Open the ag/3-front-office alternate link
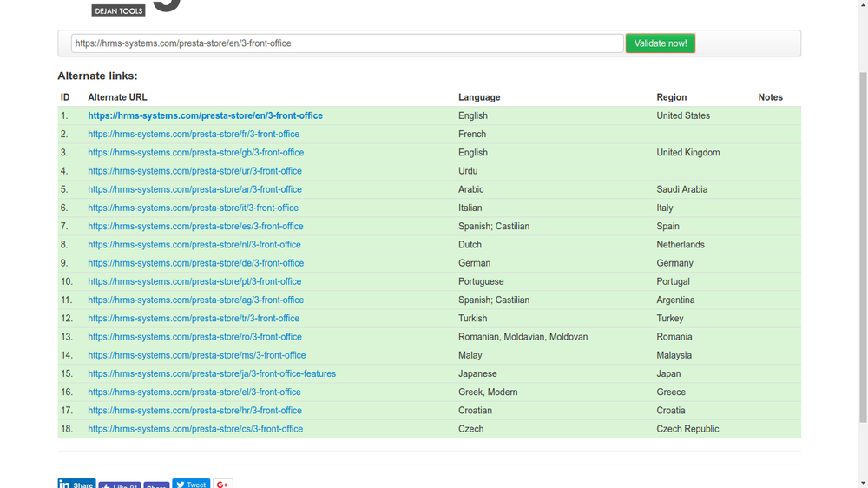This screenshot has width=868, height=488. tap(196, 300)
